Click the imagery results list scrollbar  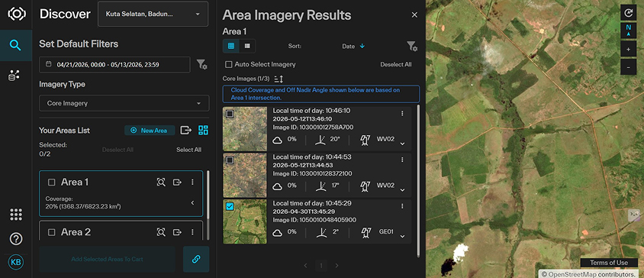pos(418,181)
